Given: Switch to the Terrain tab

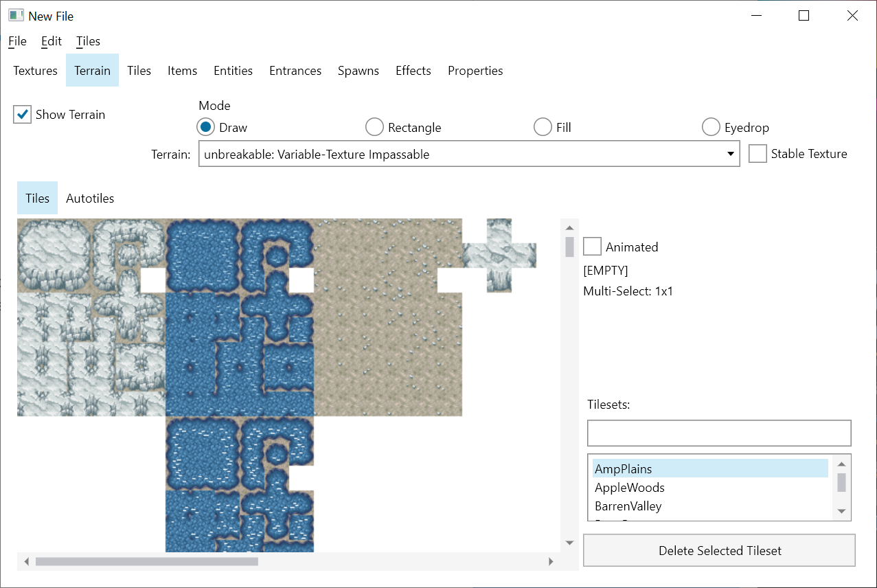Looking at the screenshot, I should [x=93, y=71].
